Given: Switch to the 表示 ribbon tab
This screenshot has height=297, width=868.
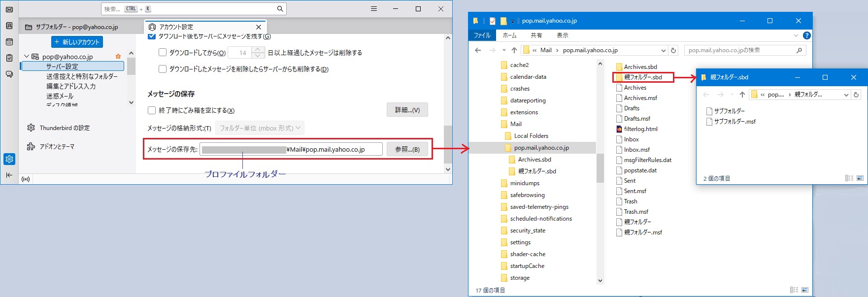Looking at the screenshot, I should click(562, 35).
